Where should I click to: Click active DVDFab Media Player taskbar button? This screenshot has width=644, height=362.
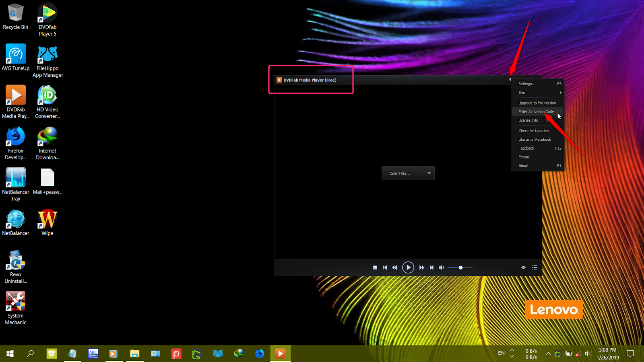(281, 354)
